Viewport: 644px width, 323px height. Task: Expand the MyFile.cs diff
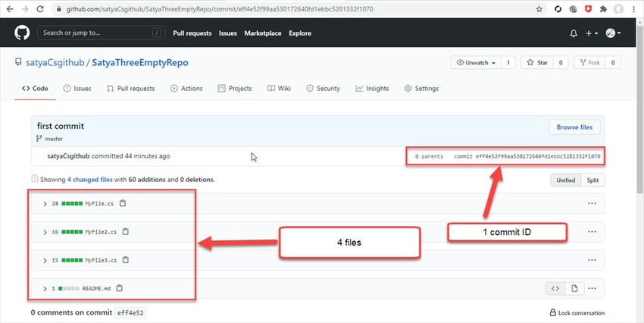point(45,203)
